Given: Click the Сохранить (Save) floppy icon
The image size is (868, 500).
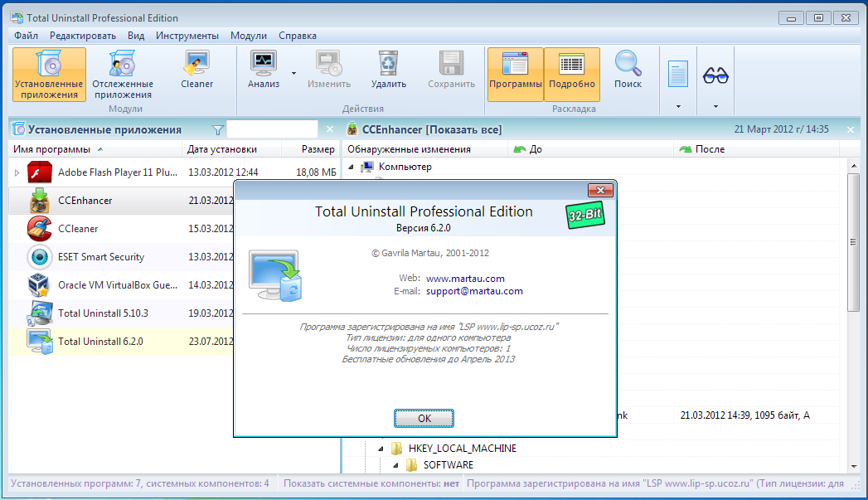Looking at the screenshot, I should 451,64.
